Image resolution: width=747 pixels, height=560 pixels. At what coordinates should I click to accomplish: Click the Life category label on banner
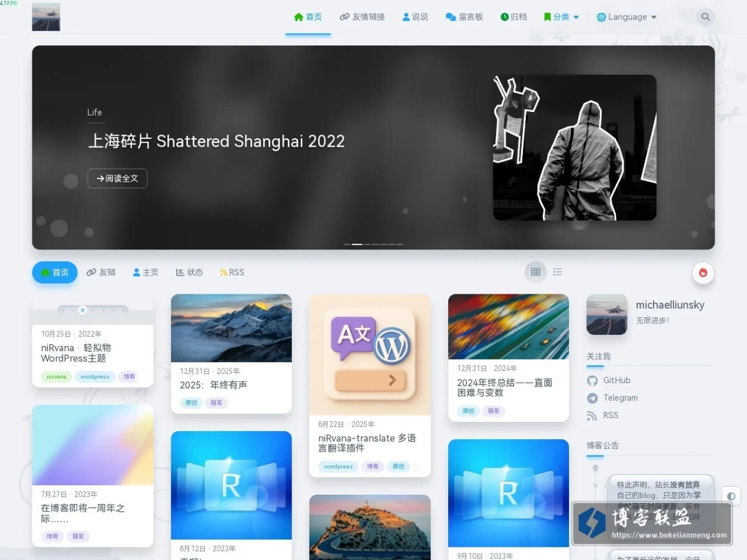tap(95, 113)
